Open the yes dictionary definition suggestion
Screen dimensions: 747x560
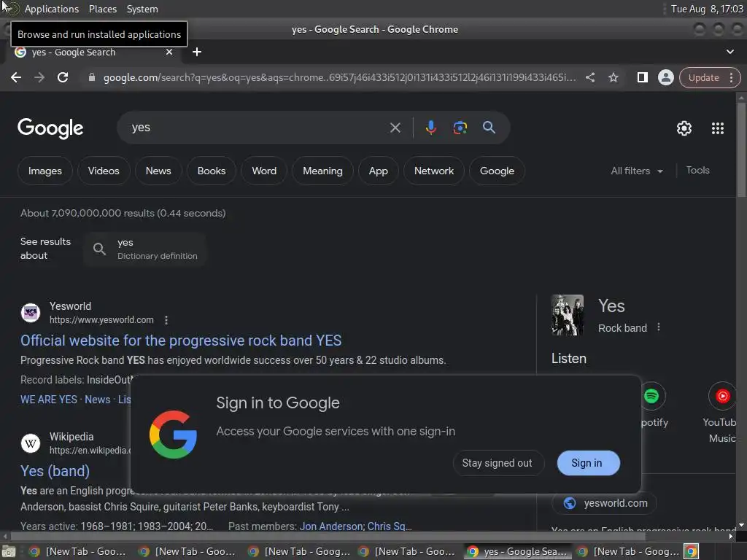click(x=145, y=249)
